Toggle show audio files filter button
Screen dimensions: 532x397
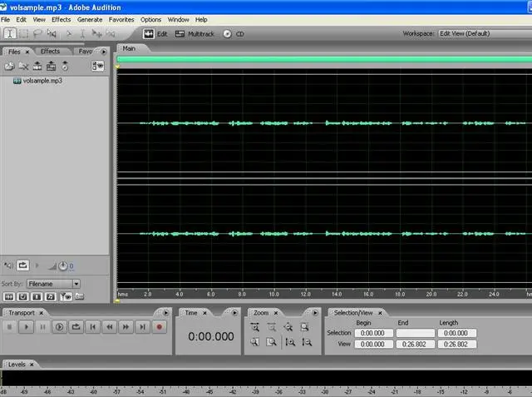click(9, 296)
